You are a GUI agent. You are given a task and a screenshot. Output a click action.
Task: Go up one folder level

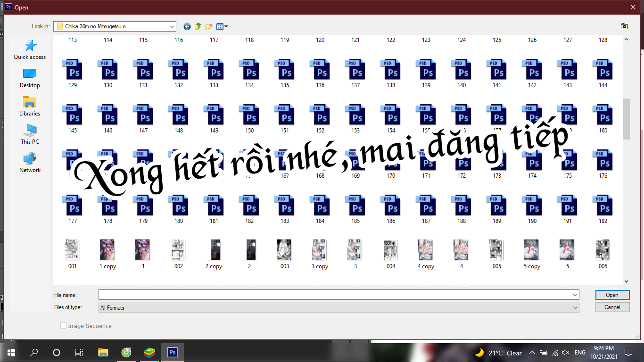(x=198, y=26)
